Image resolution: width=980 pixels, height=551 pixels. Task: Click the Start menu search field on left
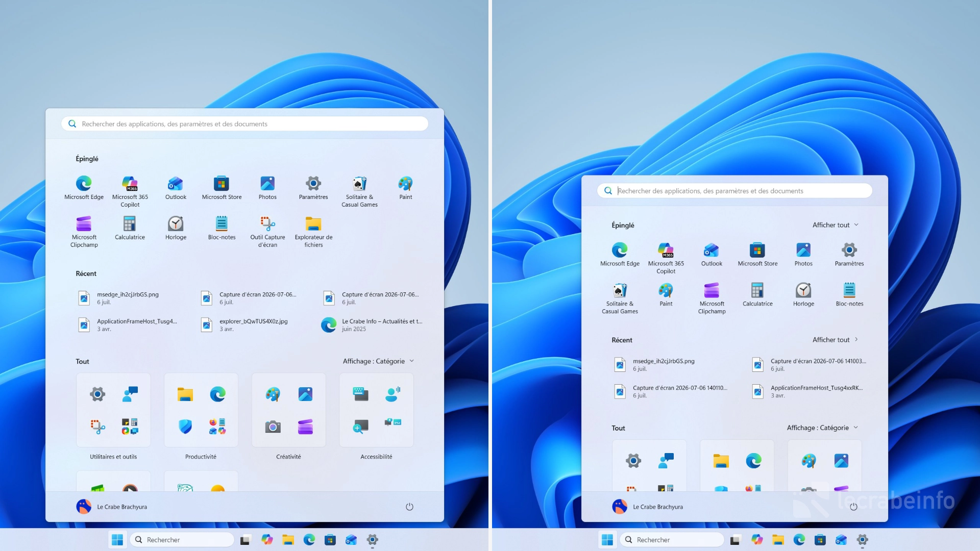point(244,123)
